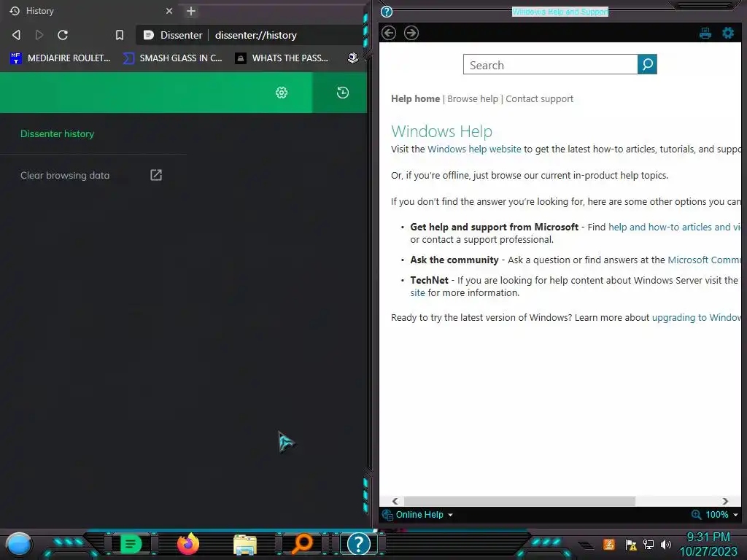Show hidden tray icons arrow
Image resolution: width=747 pixels, height=560 pixels.
pyautogui.click(x=587, y=545)
